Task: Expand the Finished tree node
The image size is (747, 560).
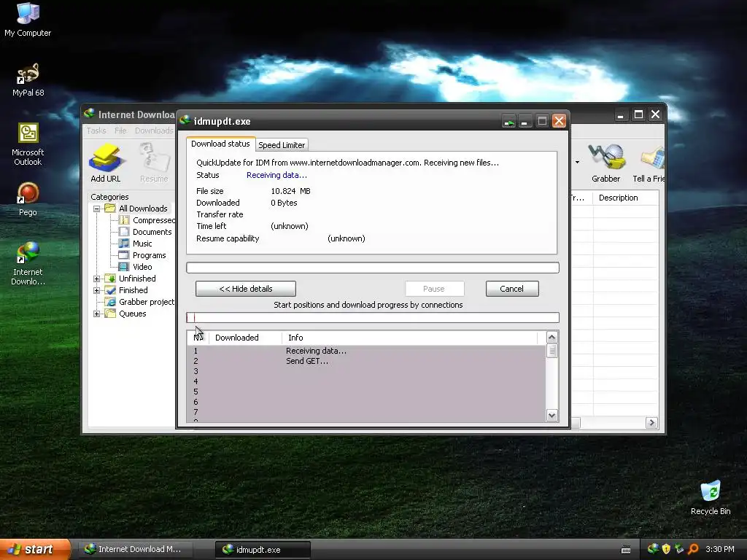Action: 97,290
